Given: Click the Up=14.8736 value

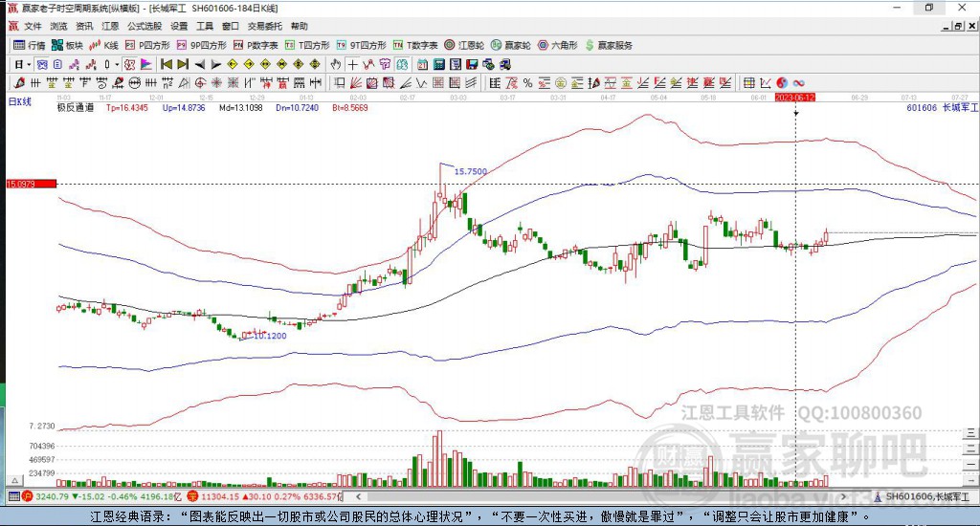Looking at the screenshot, I should click(184, 107).
